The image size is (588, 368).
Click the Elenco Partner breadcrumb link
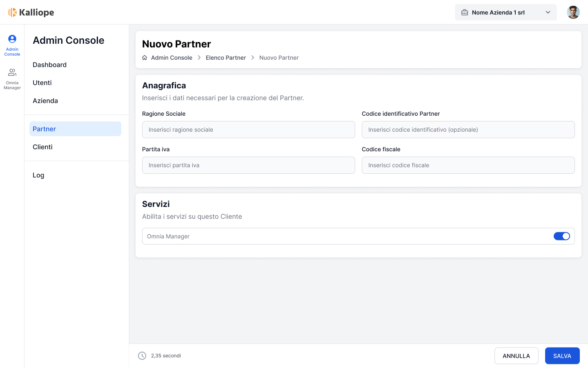pyautogui.click(x=225, y=58)
